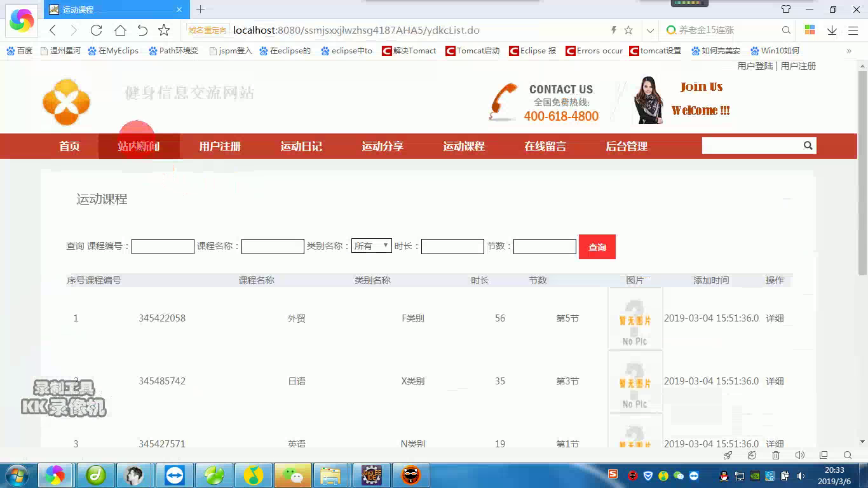Focus the 课程名称 input field
This screenshot has height=488, width=868.
(273, 247)
